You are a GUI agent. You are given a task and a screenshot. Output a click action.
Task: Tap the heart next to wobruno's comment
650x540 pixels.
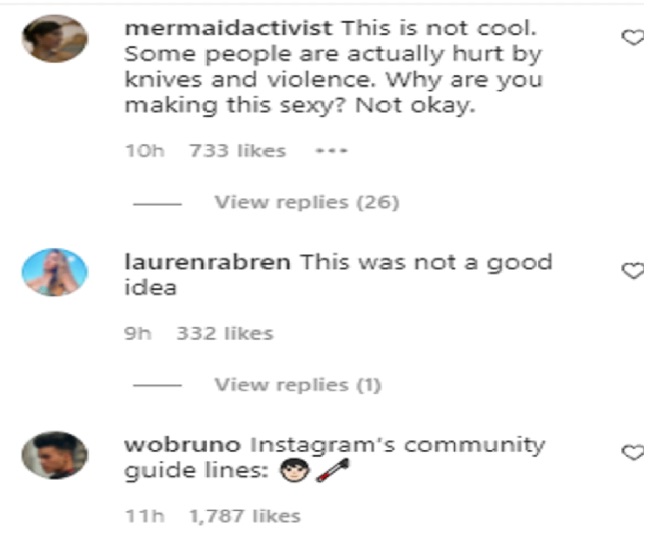pos(633,452)
